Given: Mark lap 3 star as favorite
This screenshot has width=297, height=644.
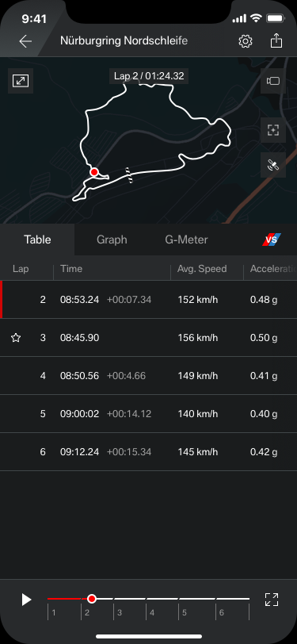Looking at the screenshot, I should [16, 338].
